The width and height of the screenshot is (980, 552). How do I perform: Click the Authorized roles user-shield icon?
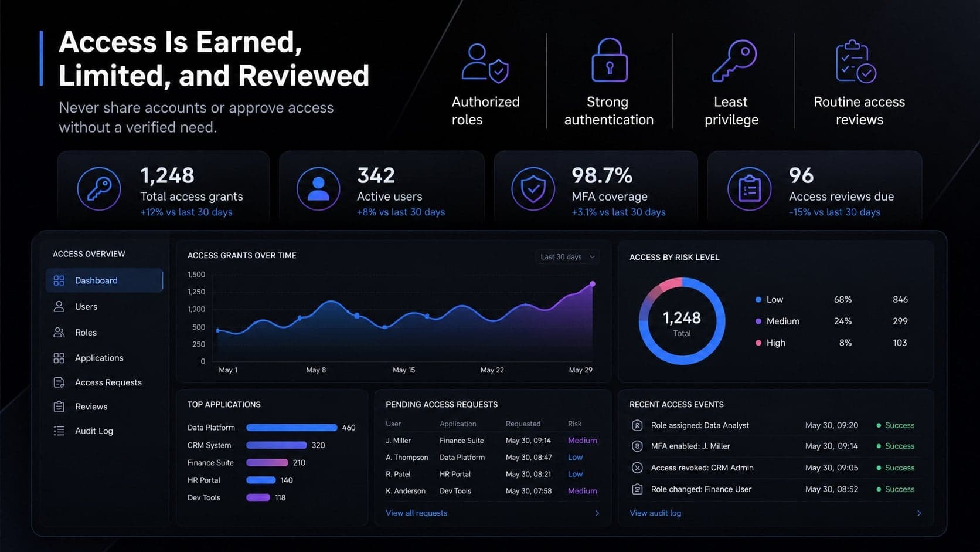click(485, 63)
